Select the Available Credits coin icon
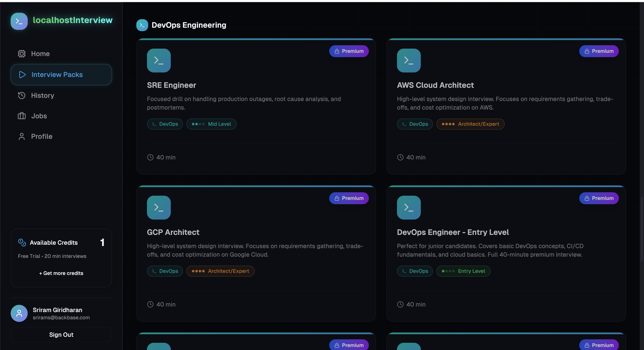This screenshot has height=350, width=644. (x=22, y=242)
